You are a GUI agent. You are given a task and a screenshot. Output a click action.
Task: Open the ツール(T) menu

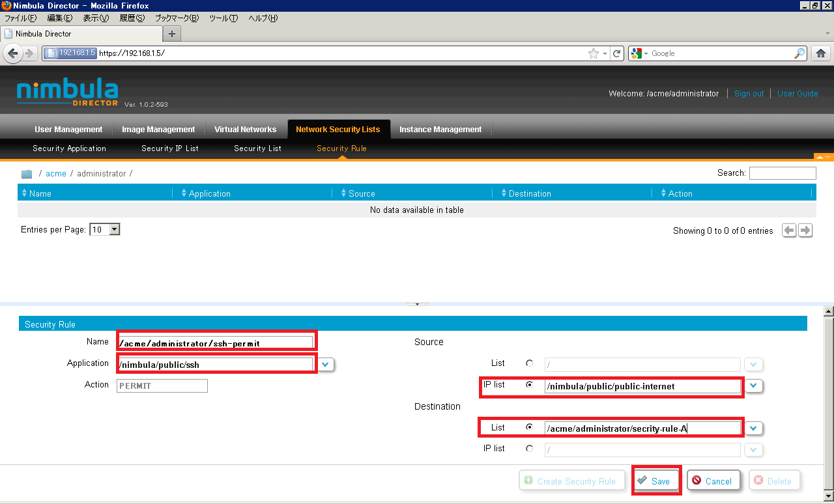pyautogui.click(x=223, y=18)
